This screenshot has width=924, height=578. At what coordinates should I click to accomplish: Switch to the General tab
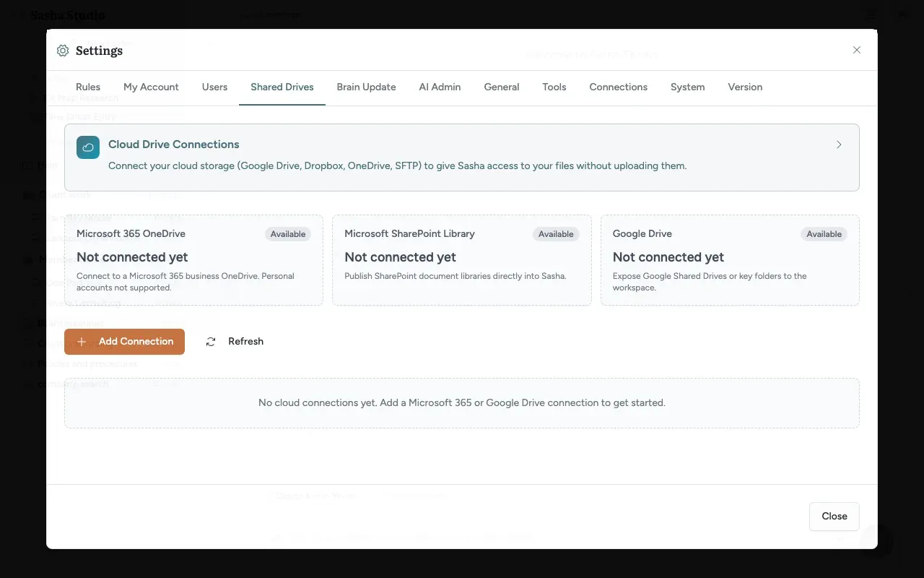[x=502, y=87]
